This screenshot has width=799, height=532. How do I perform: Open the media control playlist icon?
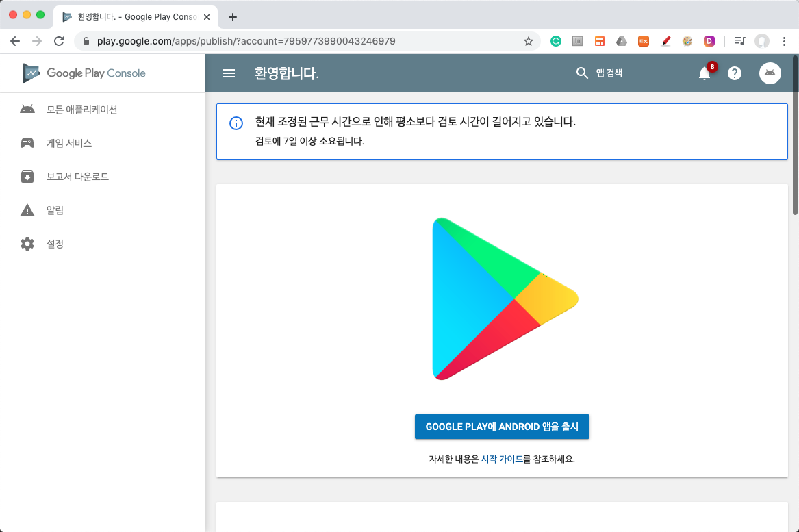(x=740, y=41)
